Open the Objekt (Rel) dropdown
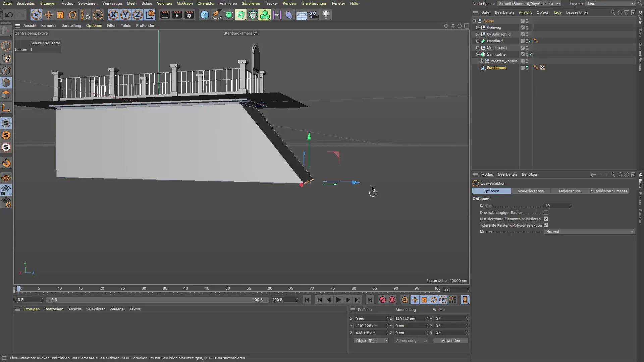 371,341
